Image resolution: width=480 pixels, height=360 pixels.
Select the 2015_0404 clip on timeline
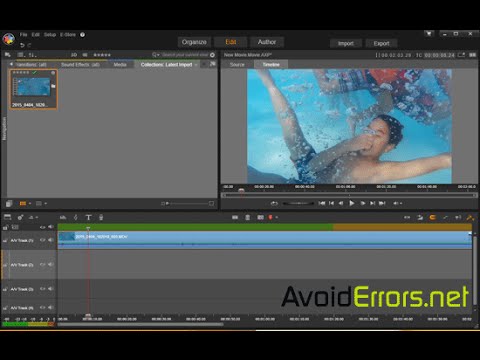point(265,240)
